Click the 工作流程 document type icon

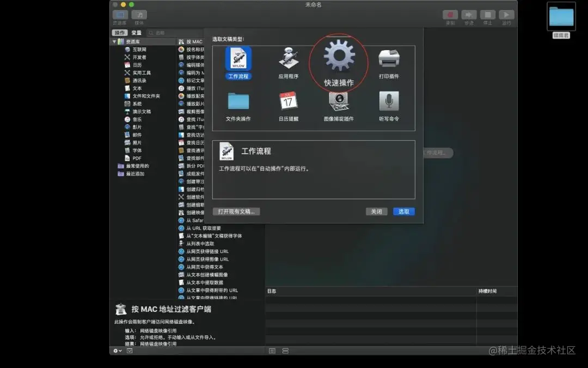coord(238,57)
